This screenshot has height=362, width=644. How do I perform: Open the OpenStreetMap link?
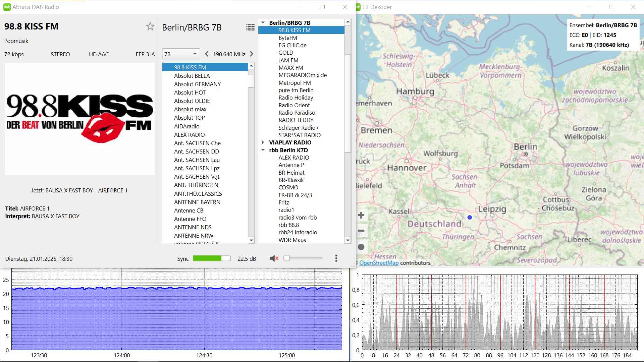(x=379, y=263)
